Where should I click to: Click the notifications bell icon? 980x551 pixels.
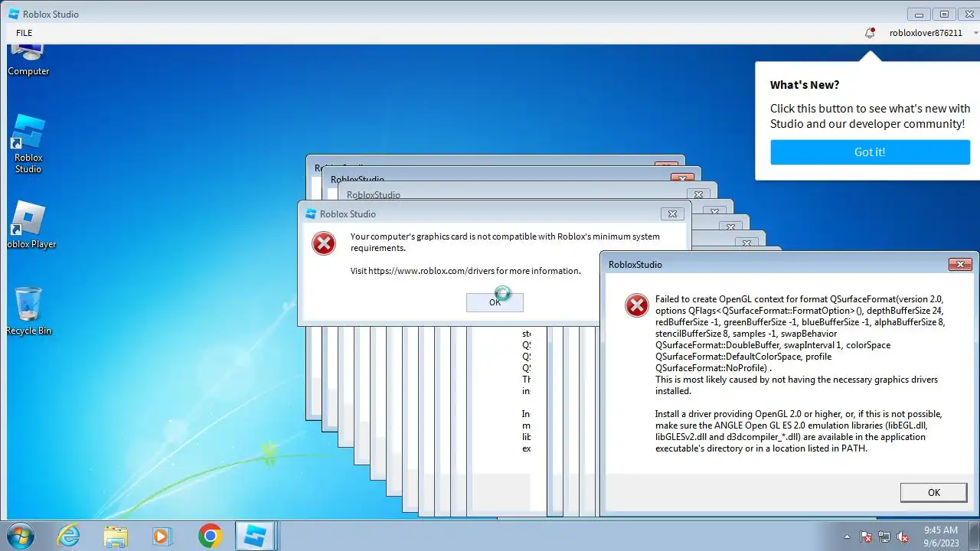point(870,33)
